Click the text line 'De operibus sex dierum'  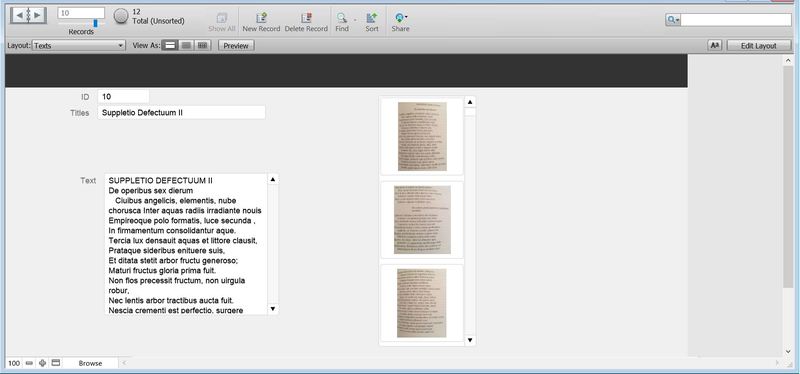151,191
